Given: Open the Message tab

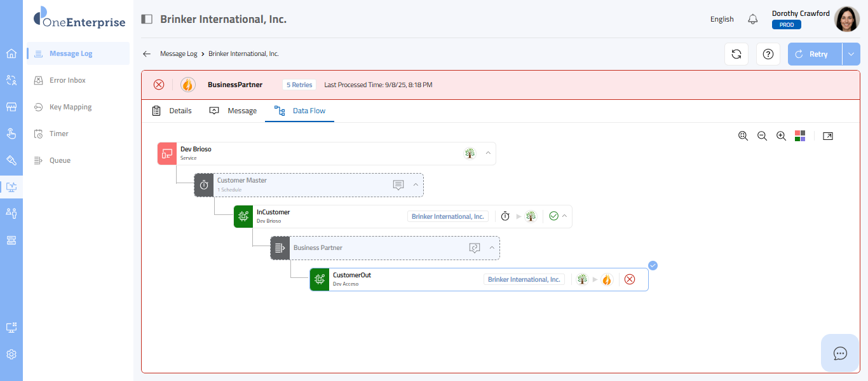Looking at the screenshot, I should click(x=233, y=111).
